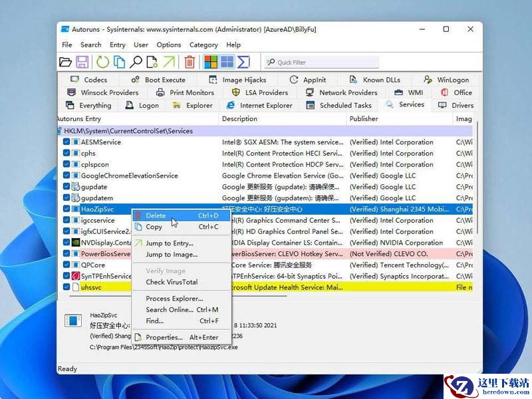Viewport: 532px width, 399px height.
Task: Uncheck the gupdatem entry checkbox
Action: coord(66,198)
